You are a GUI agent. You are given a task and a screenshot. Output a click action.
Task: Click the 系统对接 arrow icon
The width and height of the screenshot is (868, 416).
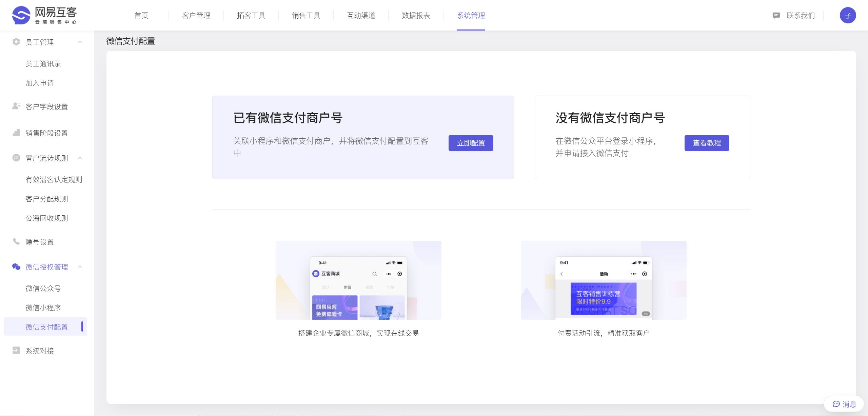coord(16,350)
